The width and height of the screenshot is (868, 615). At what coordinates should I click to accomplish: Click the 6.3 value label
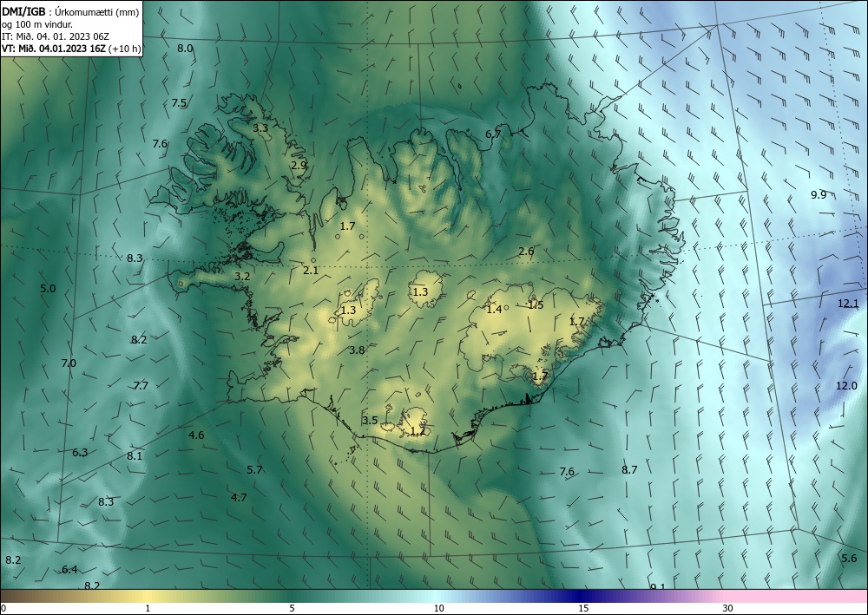[80, 452]
